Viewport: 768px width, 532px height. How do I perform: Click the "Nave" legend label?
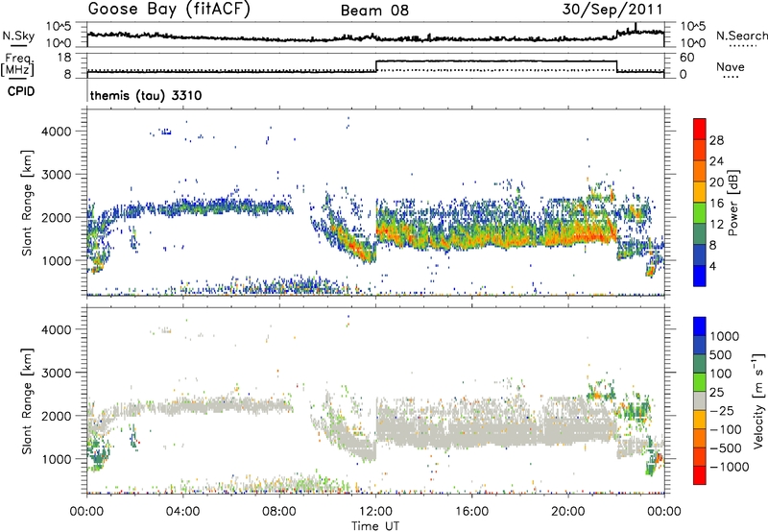point(730,66)
